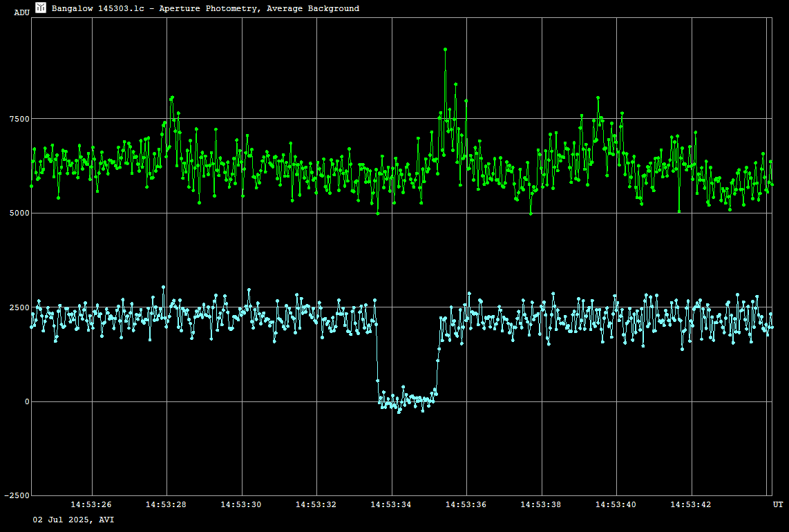Click the 14:53:32 time axis label
Viewport: 789px width, 532px height.
pyautogui.click(x=316, y=504)
